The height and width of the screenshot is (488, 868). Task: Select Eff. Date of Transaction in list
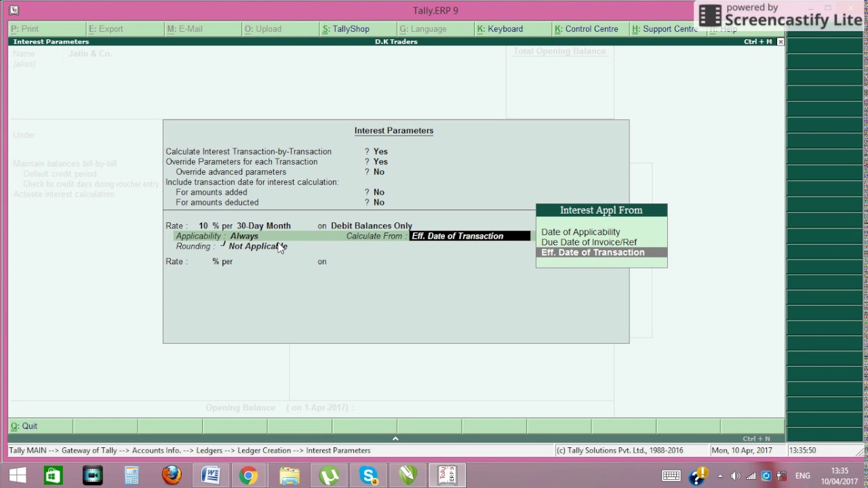pyautogui.click(x=601, y=252)
